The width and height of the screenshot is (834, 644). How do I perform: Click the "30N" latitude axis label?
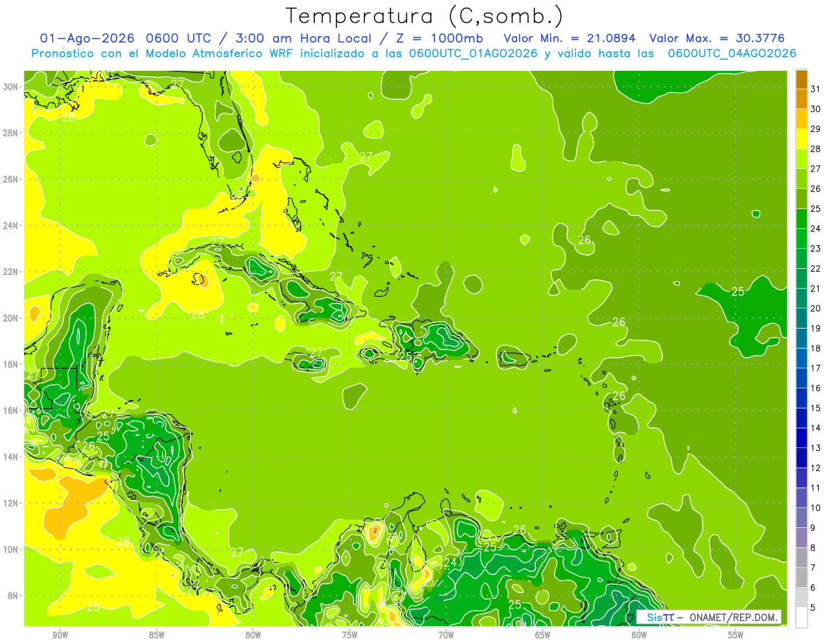pos(11,87)
